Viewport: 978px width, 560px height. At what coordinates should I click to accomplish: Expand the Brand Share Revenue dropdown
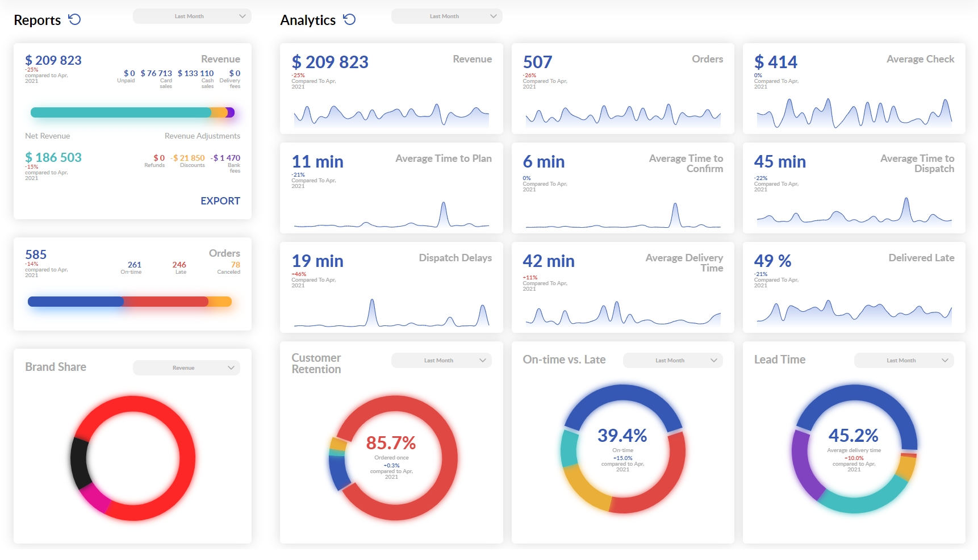click(186, 367)
